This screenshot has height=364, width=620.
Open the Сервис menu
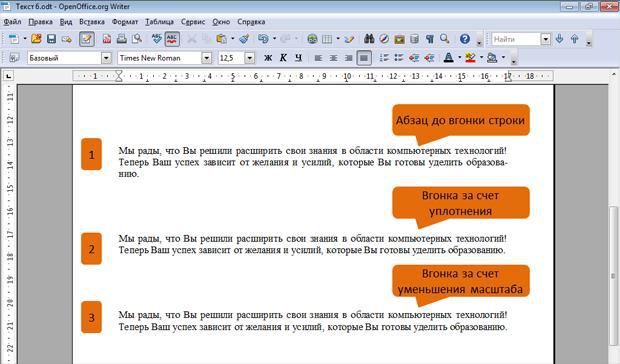(193, 22)
